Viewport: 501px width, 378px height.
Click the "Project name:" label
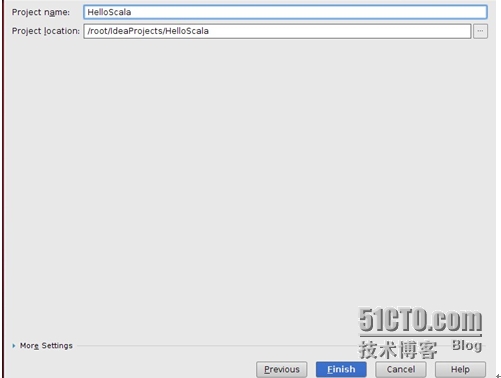[x=41, y=12]
